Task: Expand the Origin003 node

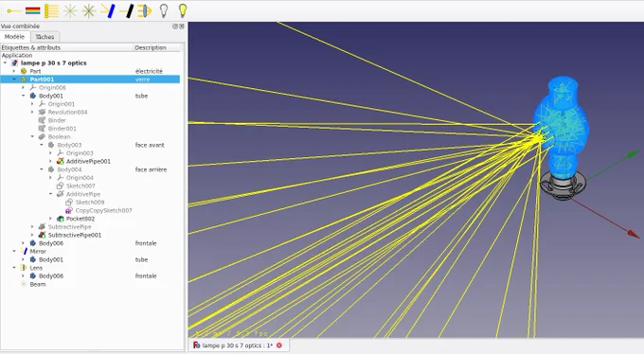Action: pyautogui.click(x=50, y=153)
